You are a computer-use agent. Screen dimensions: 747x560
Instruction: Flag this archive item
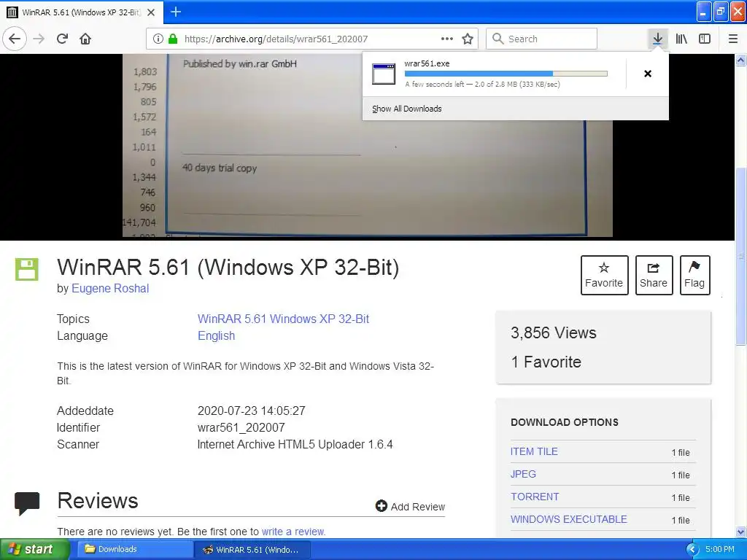click(694, 275)
